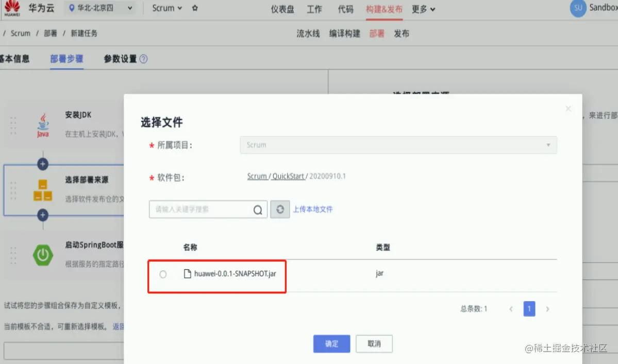
Task: Click 部署 in the breadcrumb
Action: coord(50,33)
